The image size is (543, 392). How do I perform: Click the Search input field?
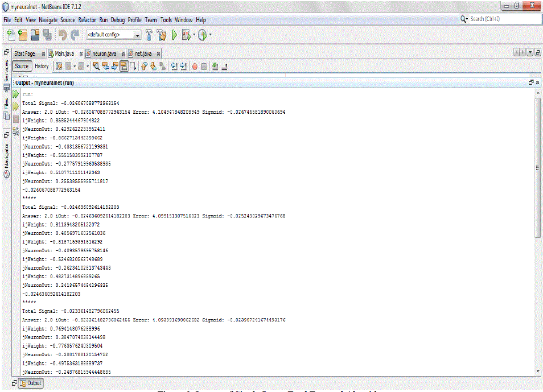(504, 19)
